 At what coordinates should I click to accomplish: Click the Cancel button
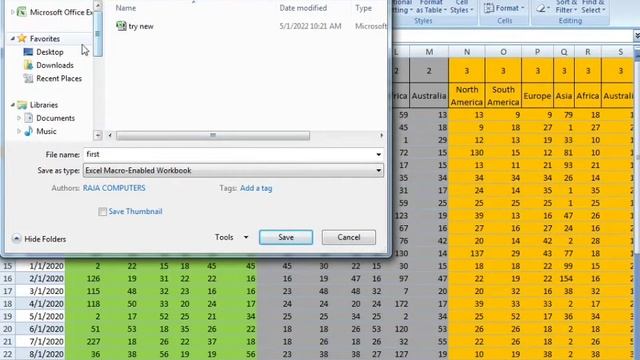coord(349,237)
